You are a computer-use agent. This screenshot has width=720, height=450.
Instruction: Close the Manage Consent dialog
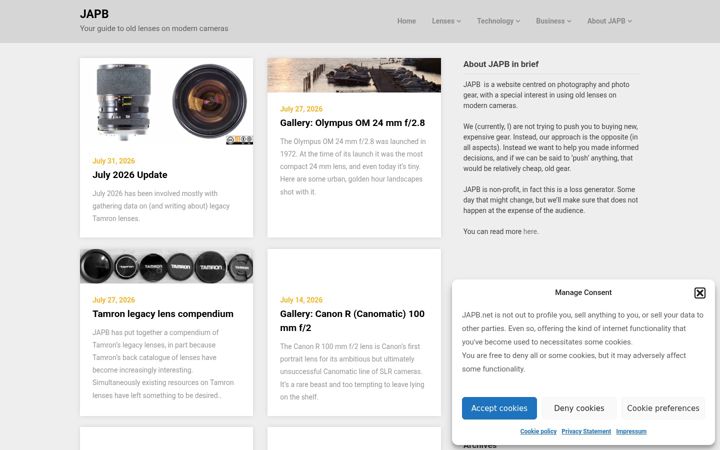coord(699,293)
